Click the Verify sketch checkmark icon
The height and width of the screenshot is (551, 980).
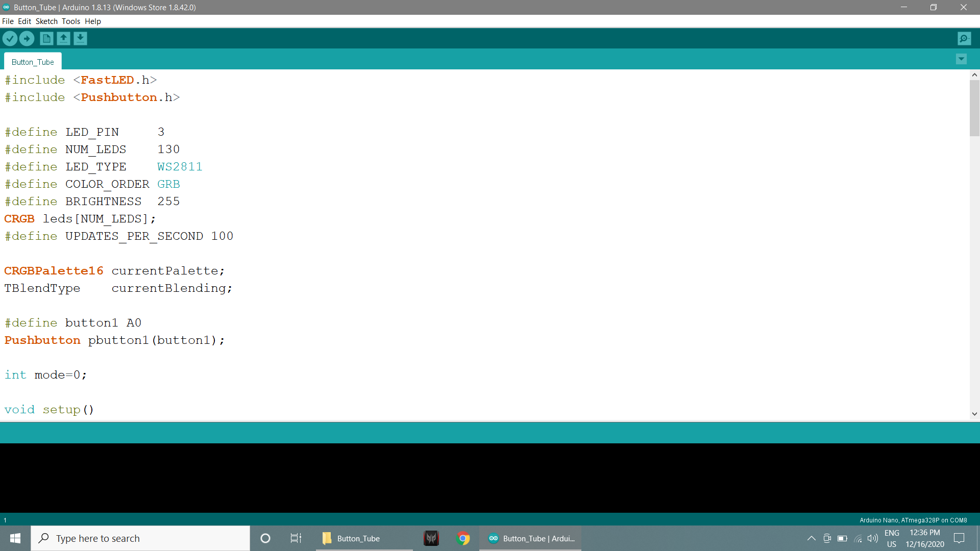(10, 38)
